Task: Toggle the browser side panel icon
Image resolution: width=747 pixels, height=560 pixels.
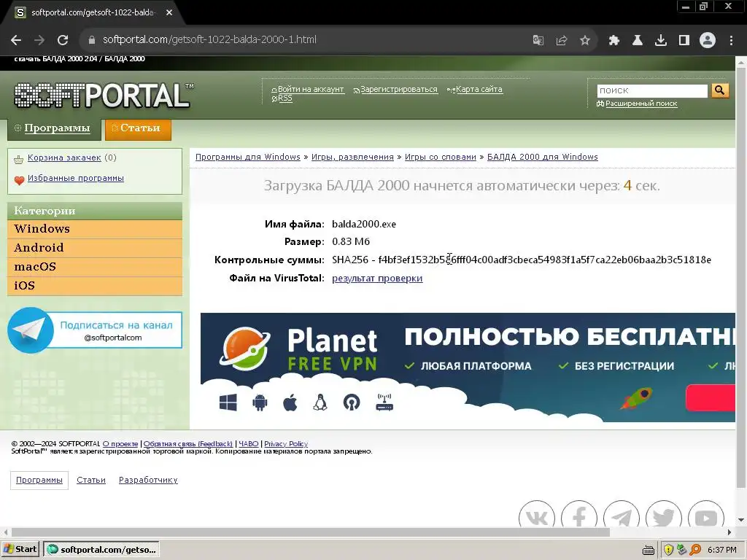Action: click(x=684, y=41)
